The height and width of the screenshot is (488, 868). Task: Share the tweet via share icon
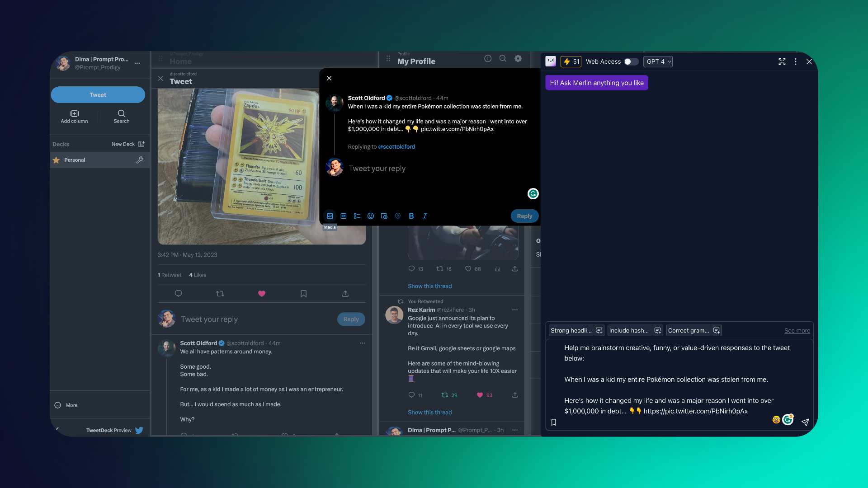coord(345,294)
